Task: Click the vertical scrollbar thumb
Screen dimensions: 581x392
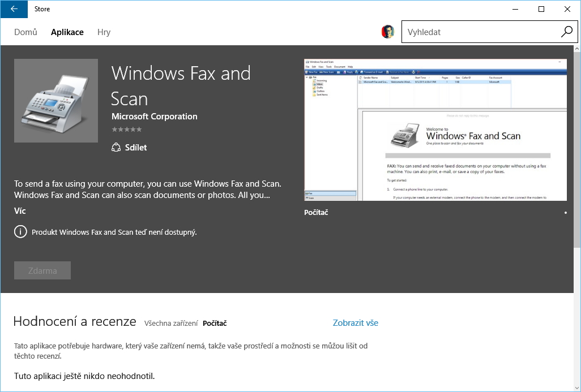Action: 577,150
